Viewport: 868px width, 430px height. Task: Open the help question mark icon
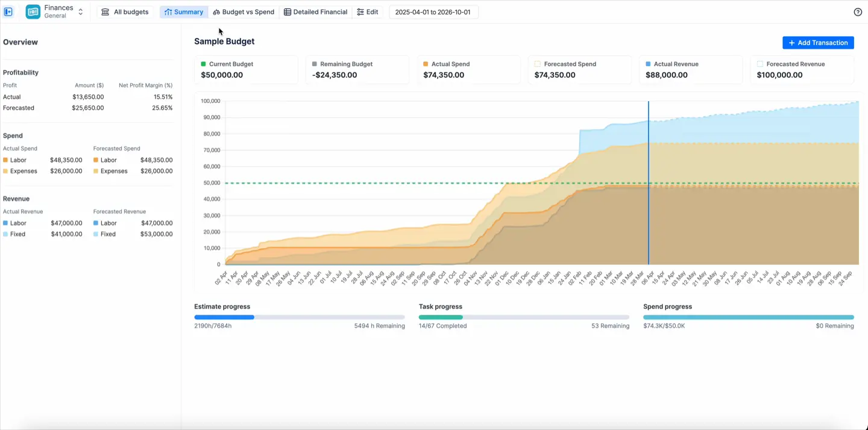[x=858, y=12]
